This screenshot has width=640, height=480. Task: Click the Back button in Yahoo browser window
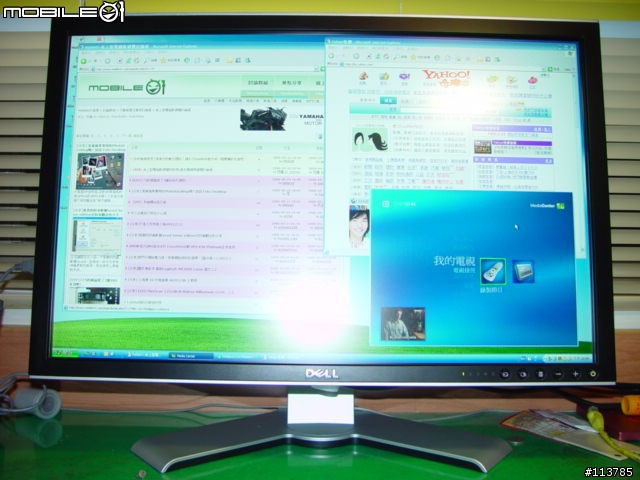(331, 56)
